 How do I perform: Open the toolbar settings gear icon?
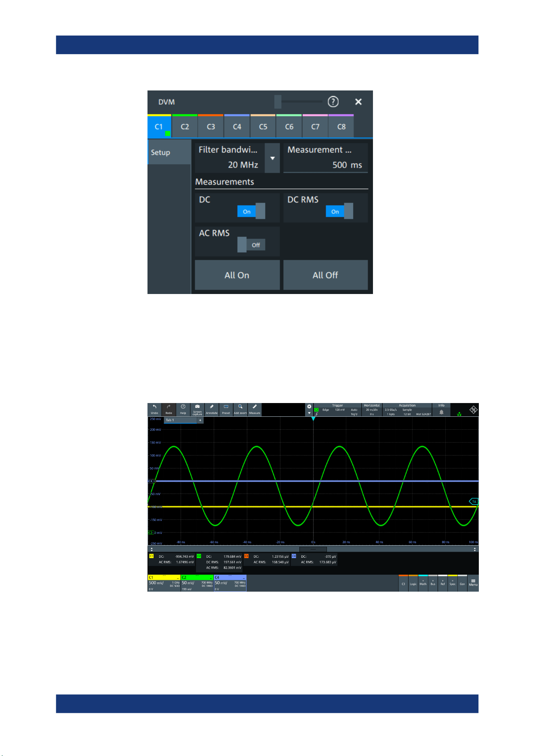point(309,407)
